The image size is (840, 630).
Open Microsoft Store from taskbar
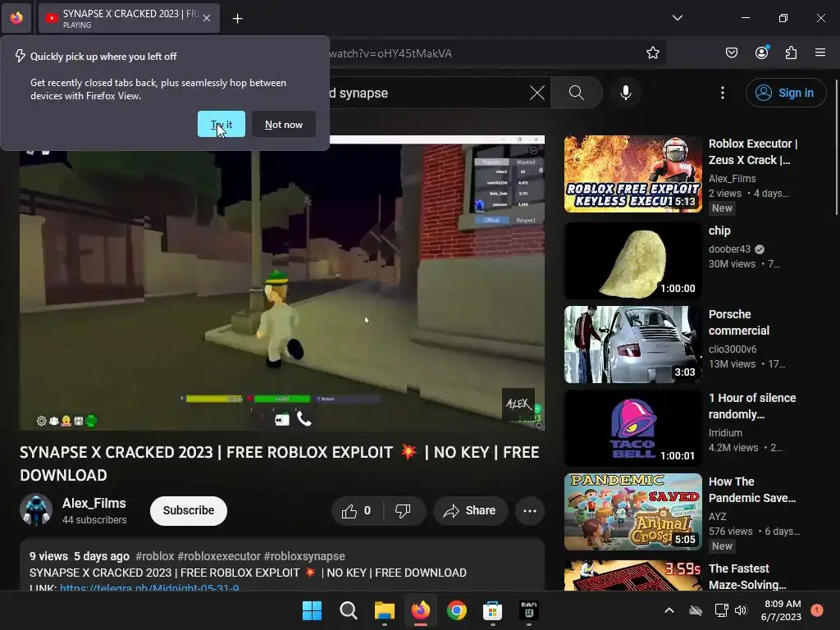492,610
